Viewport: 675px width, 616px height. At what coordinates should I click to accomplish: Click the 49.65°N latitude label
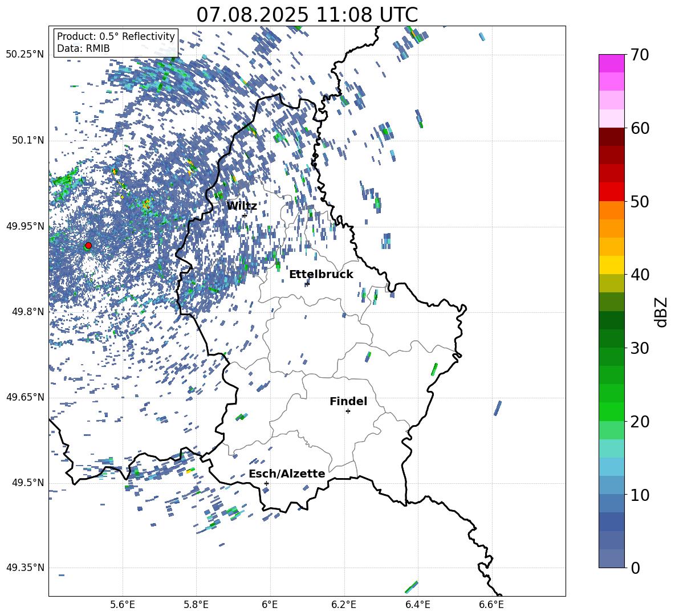tap(25, 397)
